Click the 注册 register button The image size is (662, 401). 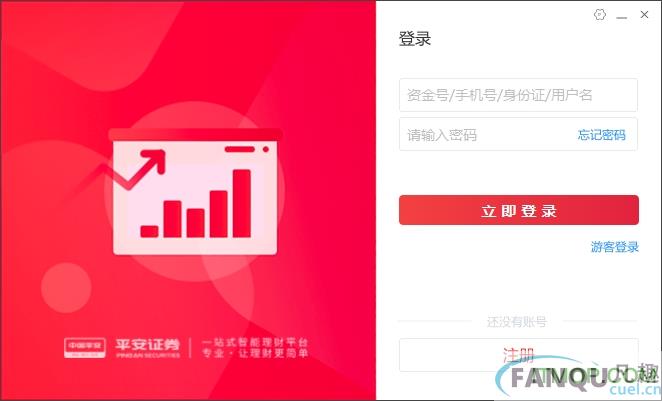(x=518, y=355)
